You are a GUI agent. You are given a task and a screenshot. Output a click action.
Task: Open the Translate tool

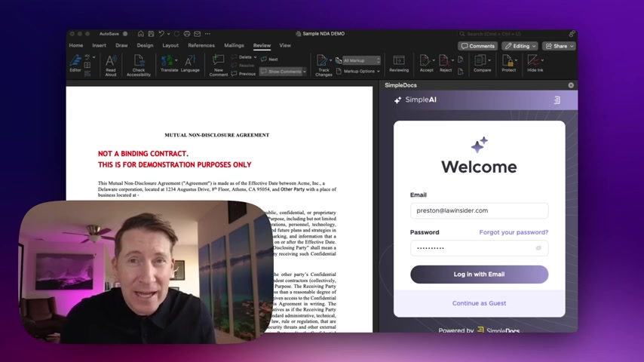click(169, 63)
